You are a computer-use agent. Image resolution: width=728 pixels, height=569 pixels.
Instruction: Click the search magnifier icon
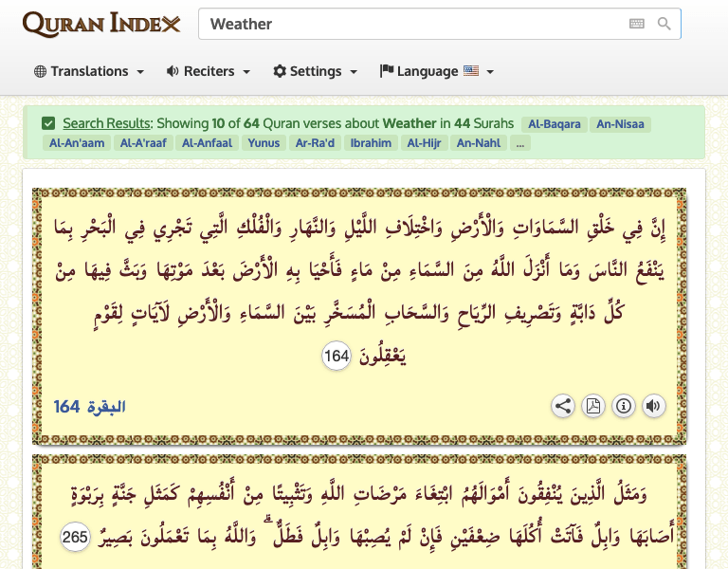point(664,24)
